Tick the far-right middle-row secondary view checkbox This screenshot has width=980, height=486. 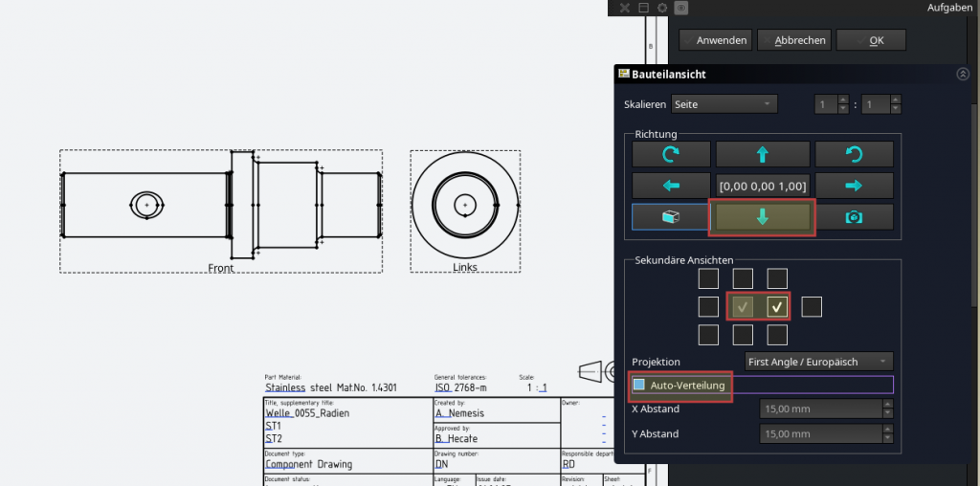(811, 307)
